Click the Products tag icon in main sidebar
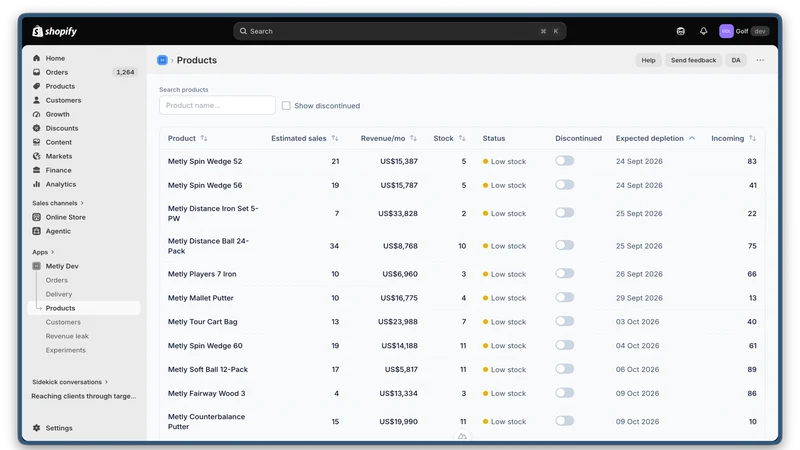The height and width of the screenshot is (450, 800). click(x=36, y=86)
